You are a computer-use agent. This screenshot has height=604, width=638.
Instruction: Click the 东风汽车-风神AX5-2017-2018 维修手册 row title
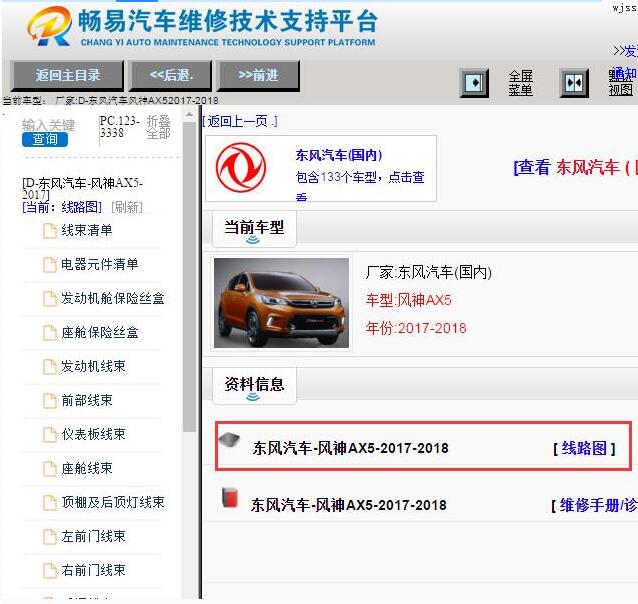click(x=349, y=505)
